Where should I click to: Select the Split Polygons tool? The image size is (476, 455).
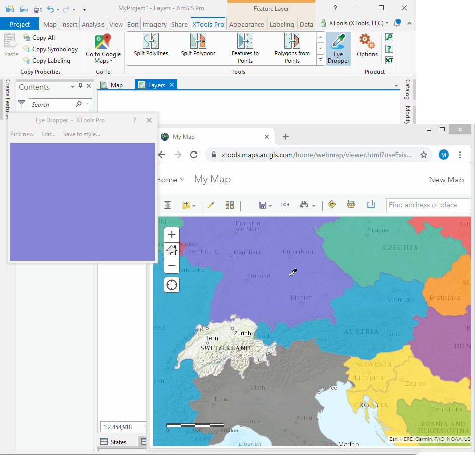click(x=198, y=41)
